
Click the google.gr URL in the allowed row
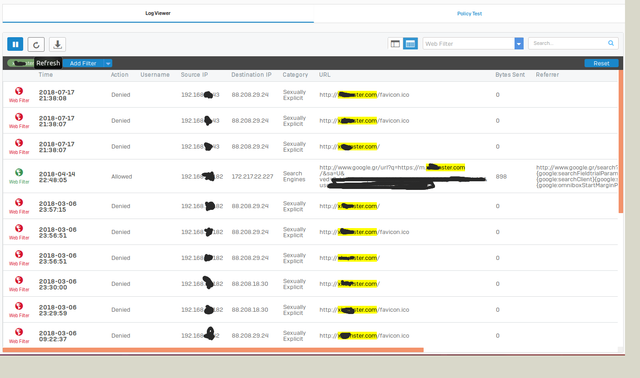(x=402, y=176)
